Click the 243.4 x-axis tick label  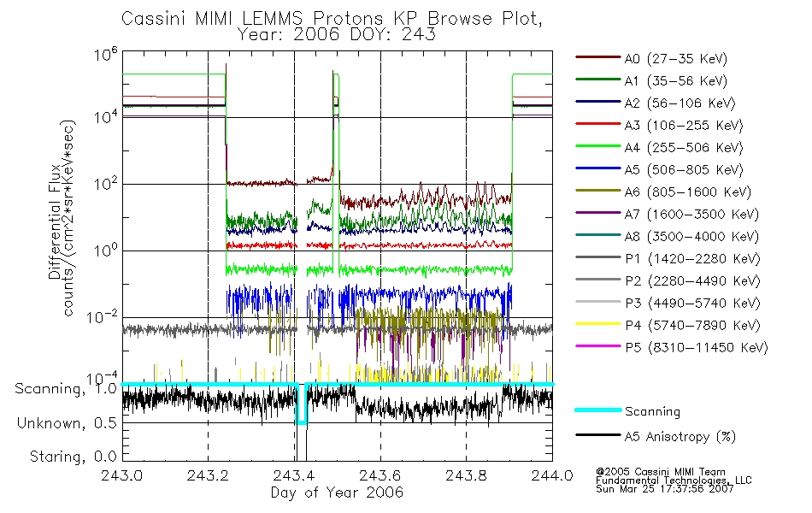point(295,475)
